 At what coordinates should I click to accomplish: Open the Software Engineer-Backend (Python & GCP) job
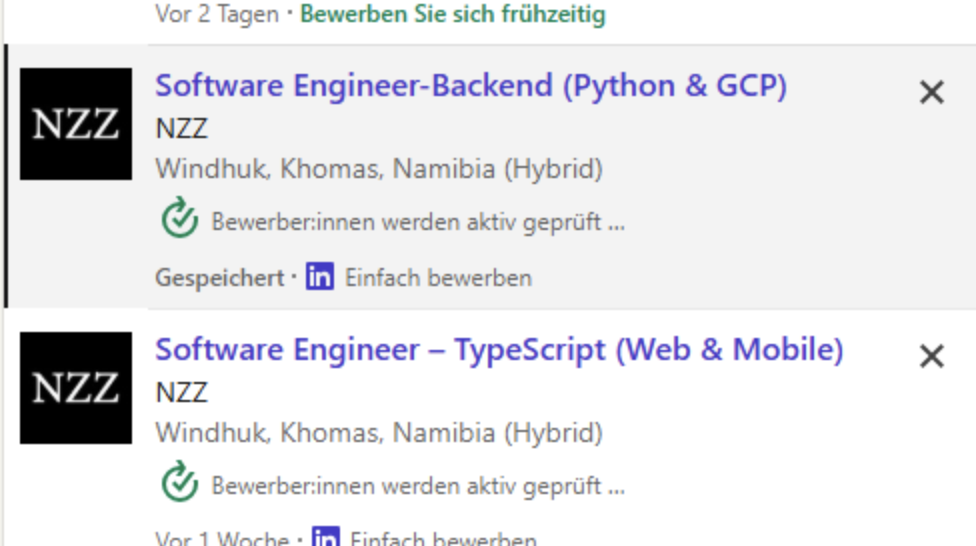[x=471, y=86]
